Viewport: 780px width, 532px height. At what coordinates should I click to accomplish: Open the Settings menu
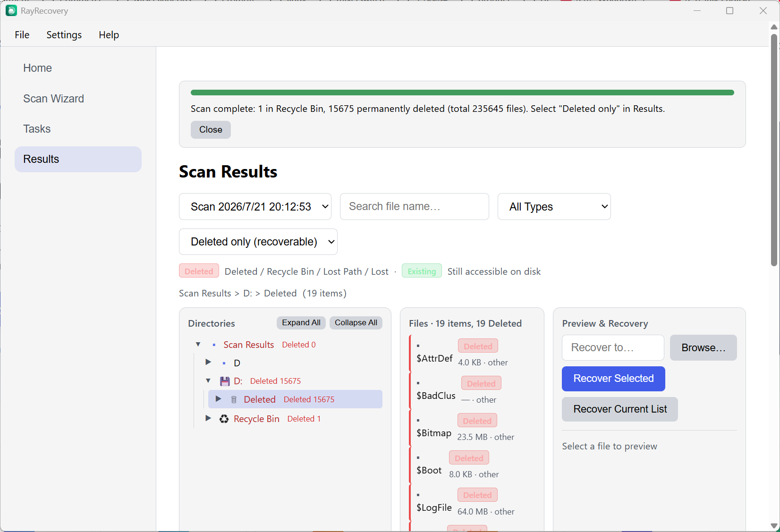[64, 35]
